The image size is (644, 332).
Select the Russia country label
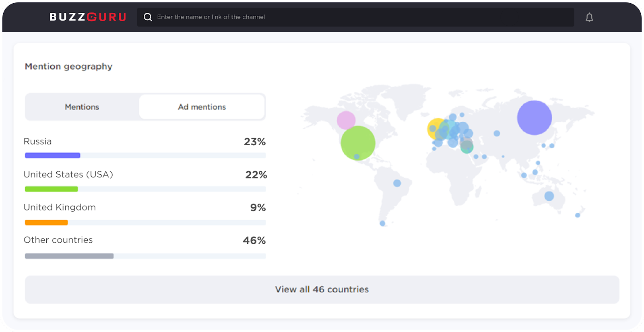click(x=37, y=142)
